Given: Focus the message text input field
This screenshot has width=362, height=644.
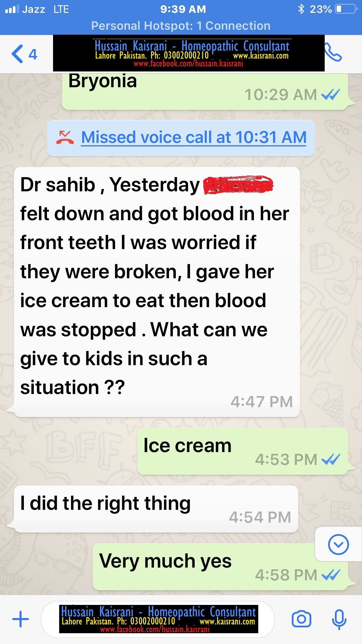Looking at the screenshot, I should click(x=158, y=619).
